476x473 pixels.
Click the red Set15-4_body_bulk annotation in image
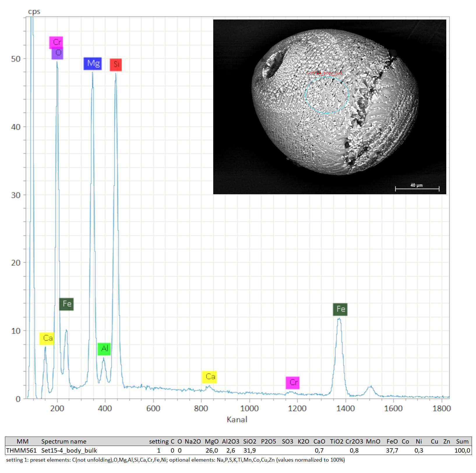pyautogui.click(x=324, y=73)
